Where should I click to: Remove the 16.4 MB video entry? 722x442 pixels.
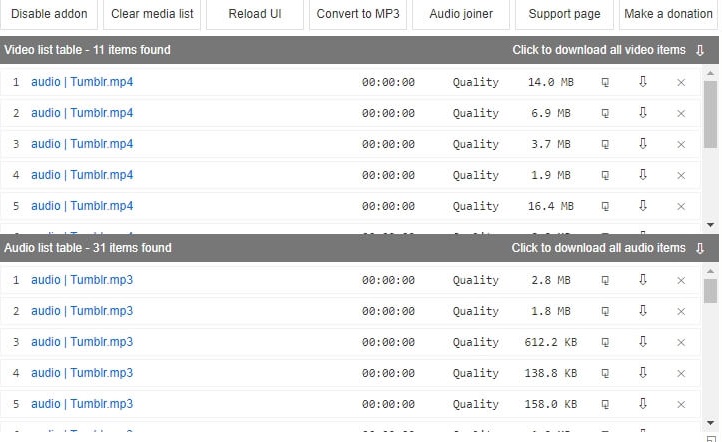click(681, 206)
